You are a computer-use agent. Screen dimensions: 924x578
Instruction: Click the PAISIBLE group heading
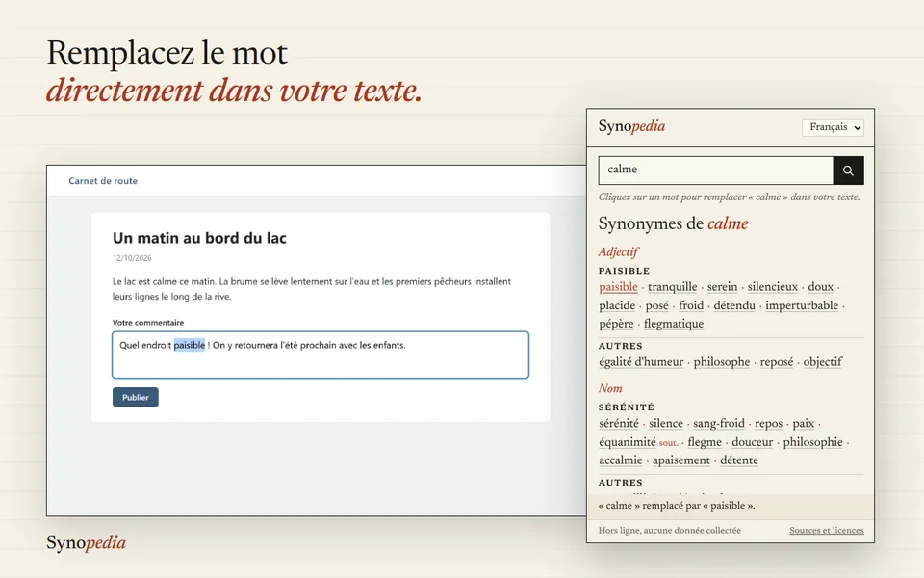pos(624,271)
